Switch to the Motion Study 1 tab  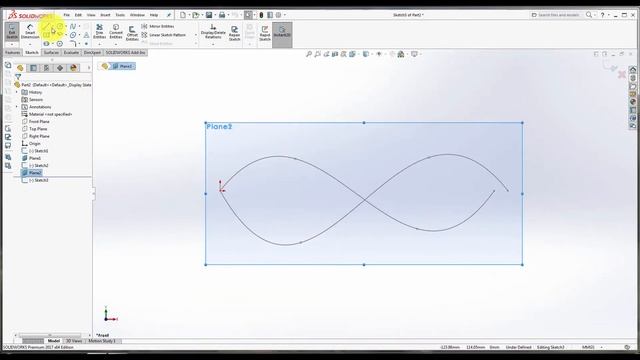pyautogui.click(x=102, y=341)
